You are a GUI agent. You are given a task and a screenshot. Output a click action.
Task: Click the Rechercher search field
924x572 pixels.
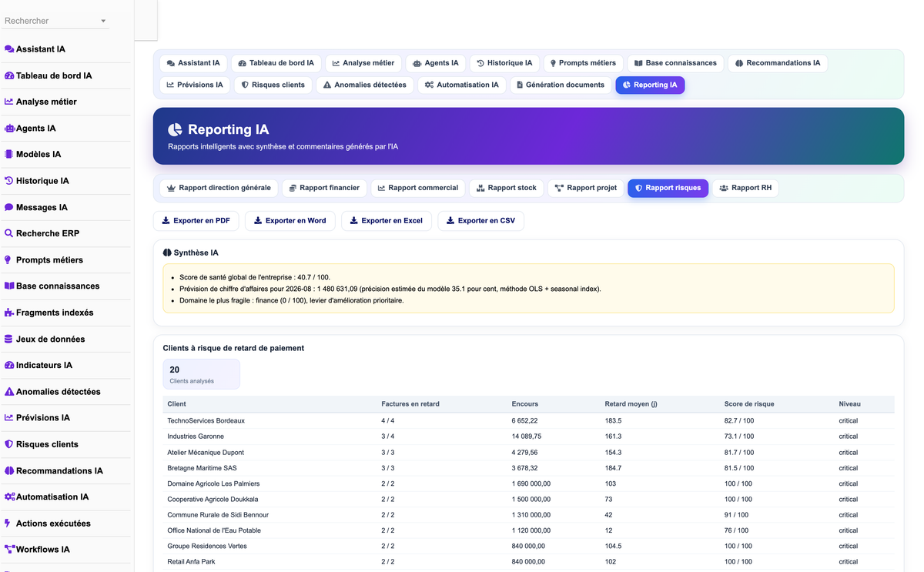[55, 21]
